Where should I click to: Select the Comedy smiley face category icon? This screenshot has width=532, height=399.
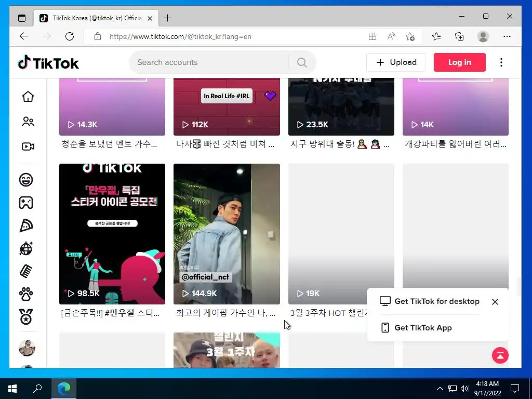[26, 179]
